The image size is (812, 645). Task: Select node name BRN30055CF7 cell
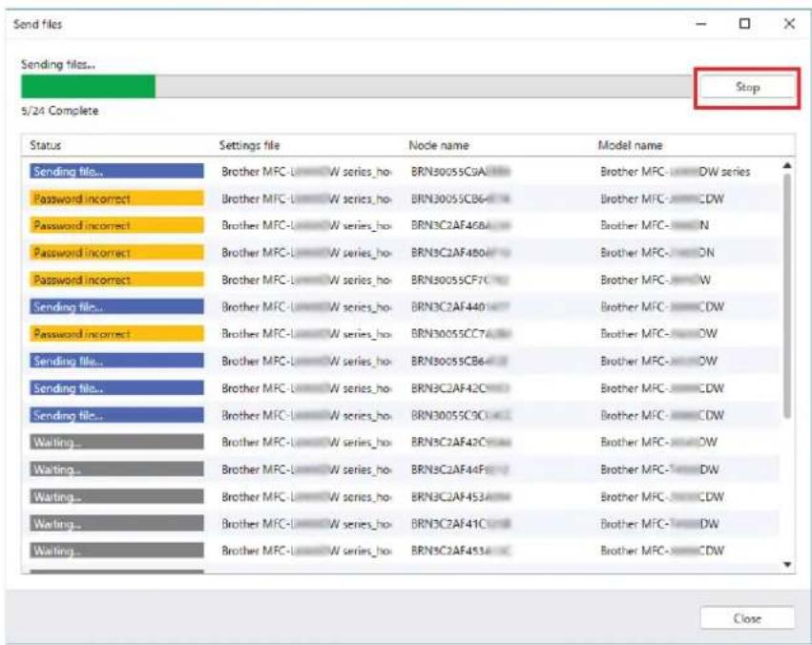point(460,281)
